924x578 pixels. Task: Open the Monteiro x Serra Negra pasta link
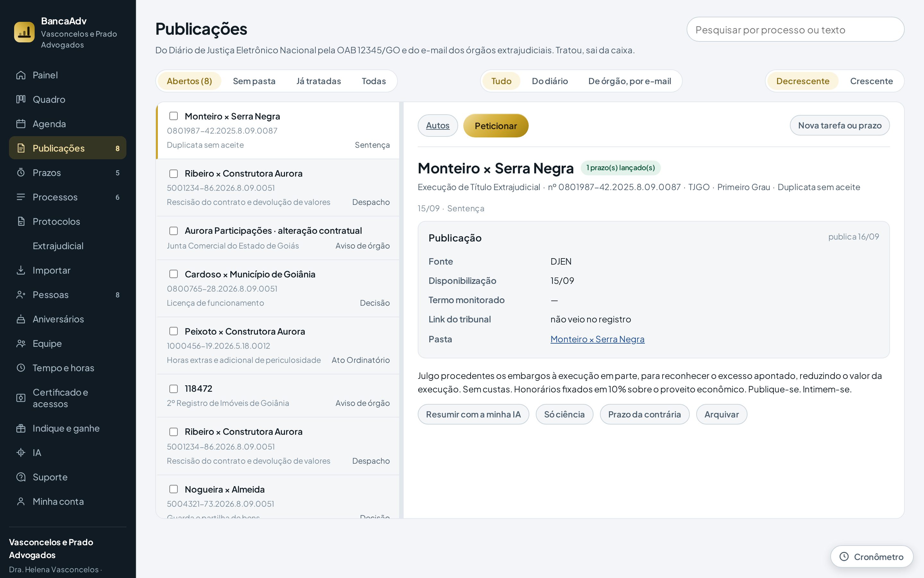[x=597, y=339]
